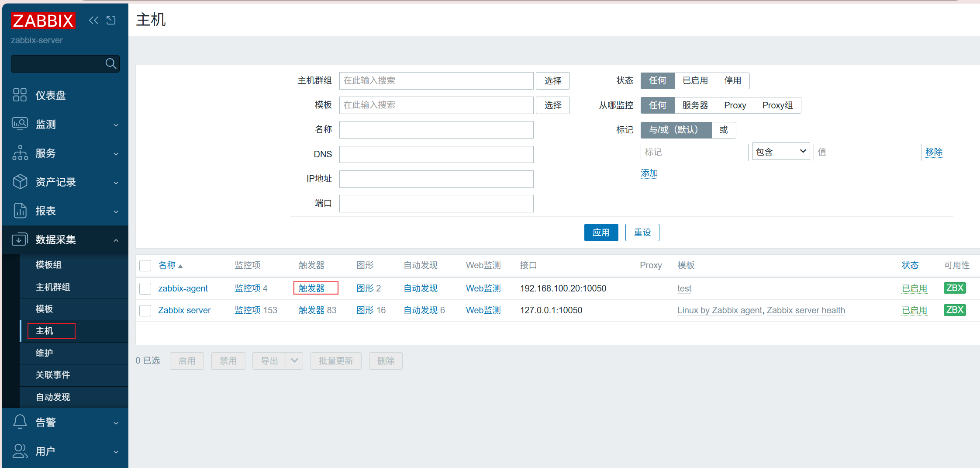
Task: Click the 标记 tag name input
Action: [x=694, y=152]
